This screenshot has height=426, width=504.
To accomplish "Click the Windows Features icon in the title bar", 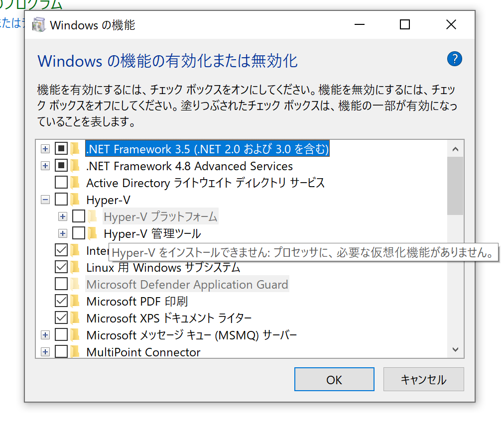I will pos(38,24).
